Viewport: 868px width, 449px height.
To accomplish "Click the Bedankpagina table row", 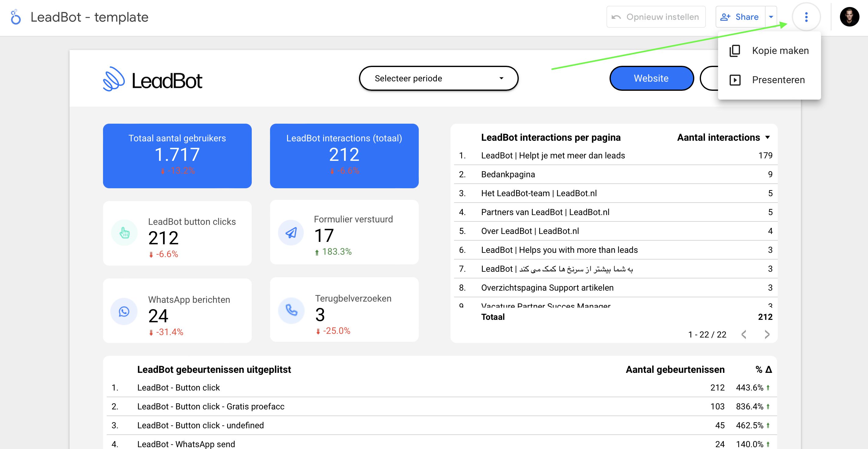I will [x=615, y=175].
